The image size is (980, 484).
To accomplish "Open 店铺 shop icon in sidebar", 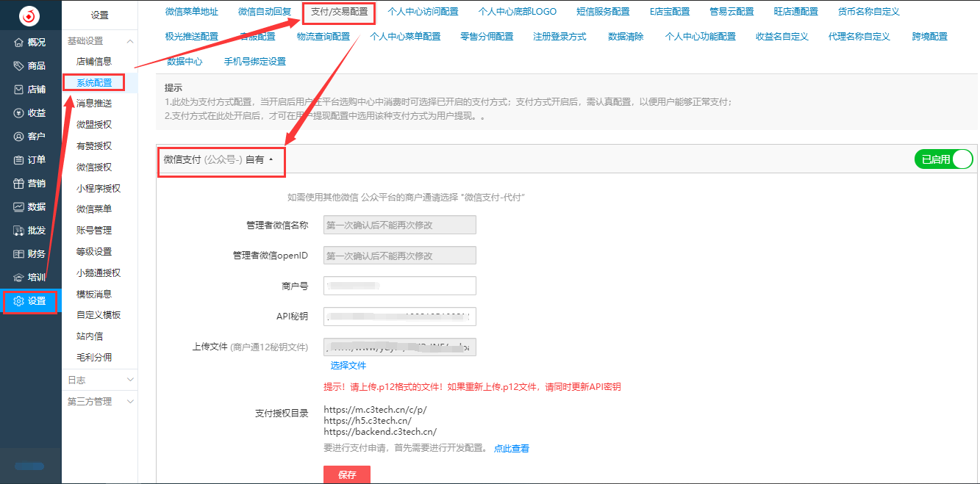I will click(x=19, y=89).
